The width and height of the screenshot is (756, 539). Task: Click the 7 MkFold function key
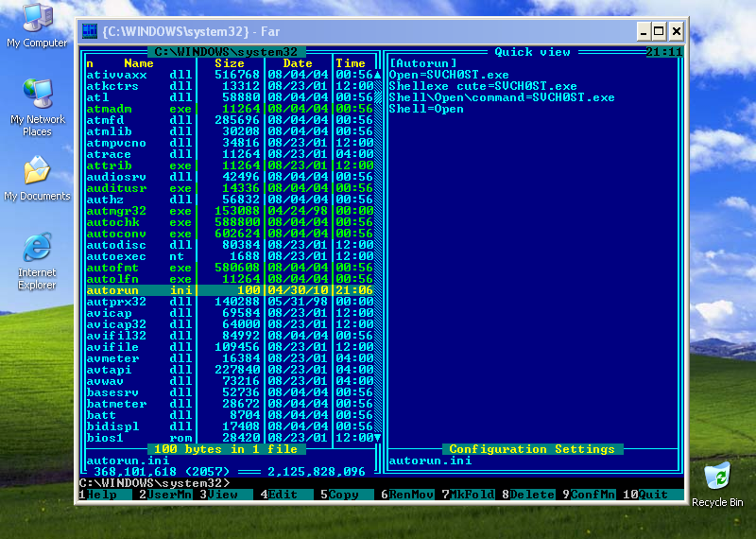click(x=468, y=495)
